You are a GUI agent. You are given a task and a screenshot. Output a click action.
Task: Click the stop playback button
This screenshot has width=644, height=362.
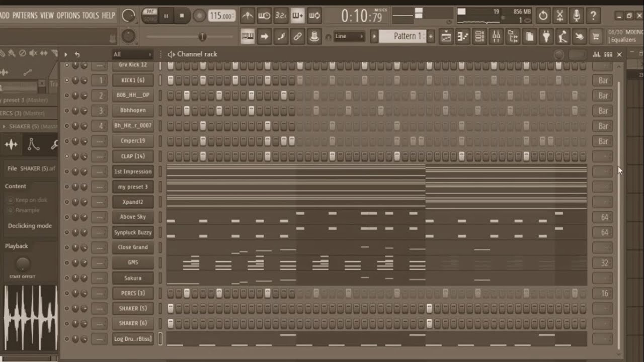tap(182, 16)
